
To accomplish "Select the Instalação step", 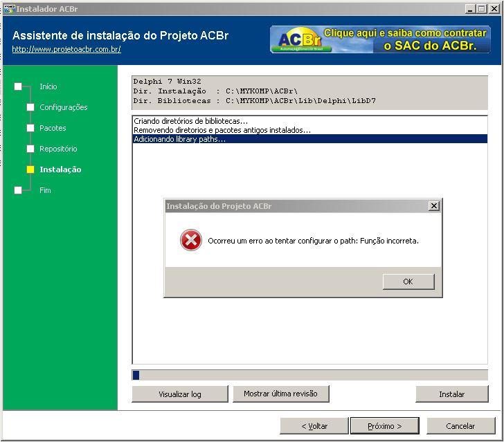I will pyautogui.click(x=60, y=169).
